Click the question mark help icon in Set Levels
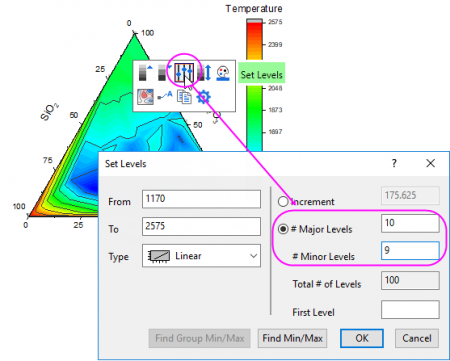The width and height of the screenshot is (450, 361). (394, 163)
